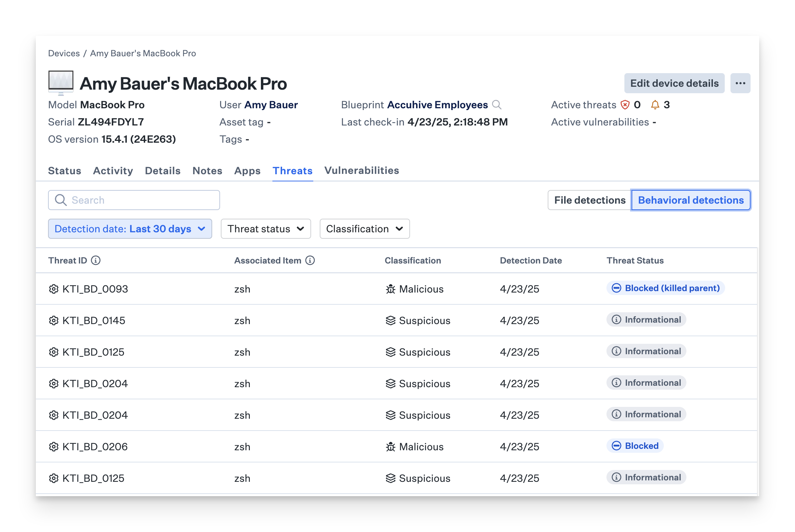Click the more options ellipsis button
The image size is (795, 532).
click(x=740, y=83)
